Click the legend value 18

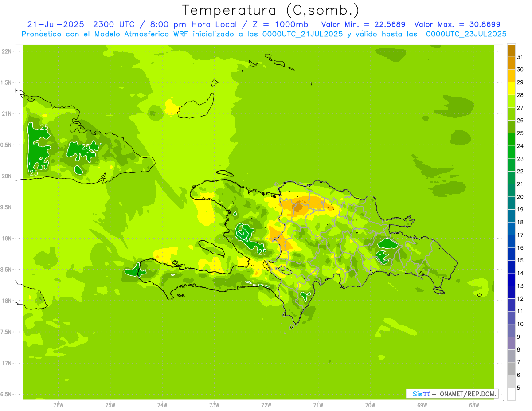click(520, 222)
